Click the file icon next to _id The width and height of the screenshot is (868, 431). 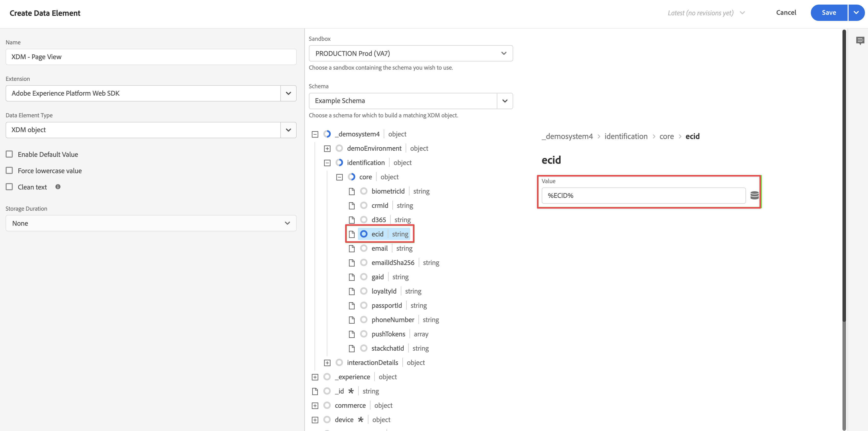point(315,391)
